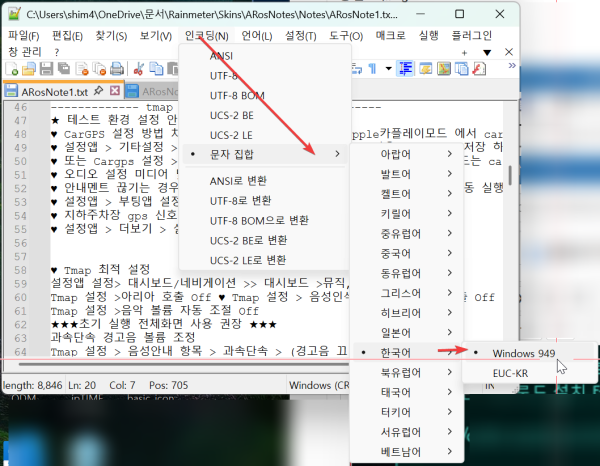Click the Close All documents toolbar icon
The image size is (600, 466).
99,69
